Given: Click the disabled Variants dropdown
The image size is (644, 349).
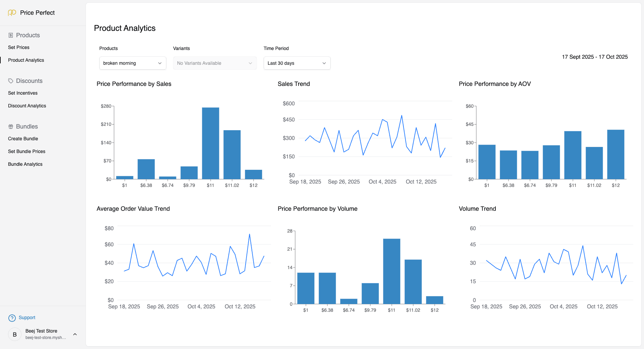Looking at the screenshot, I should click(x=214, y=63).
